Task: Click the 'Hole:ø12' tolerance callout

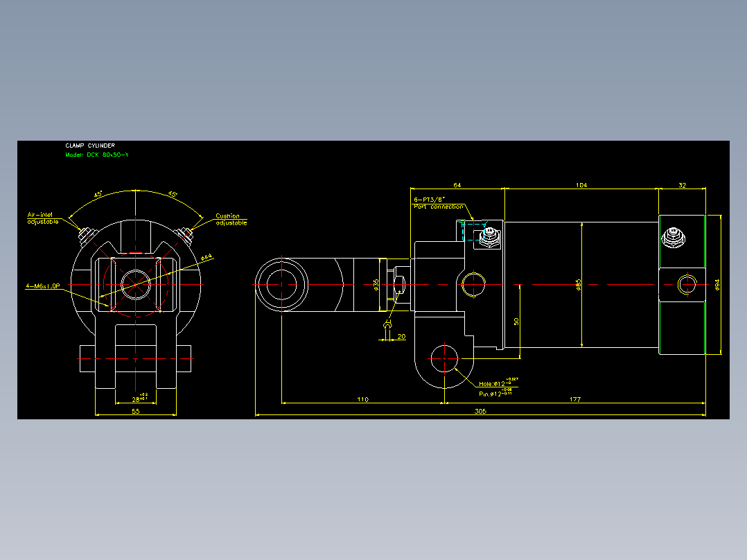Action: pos(498,383)
